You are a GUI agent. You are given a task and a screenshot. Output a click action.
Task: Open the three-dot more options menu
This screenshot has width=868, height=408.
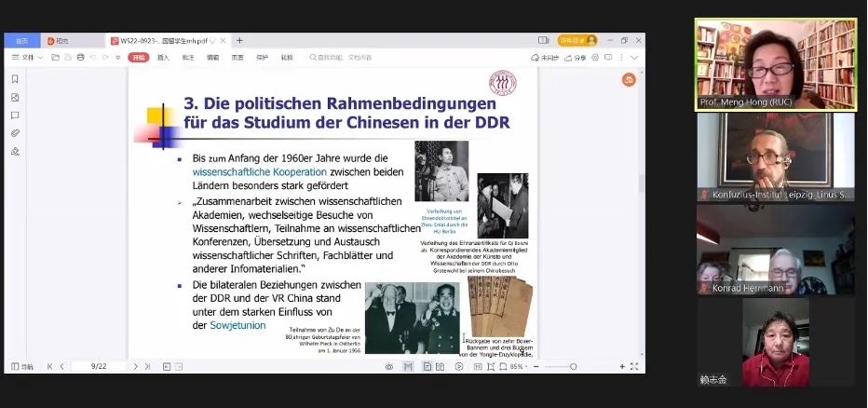pyautogui.click(x=621, y=57)
